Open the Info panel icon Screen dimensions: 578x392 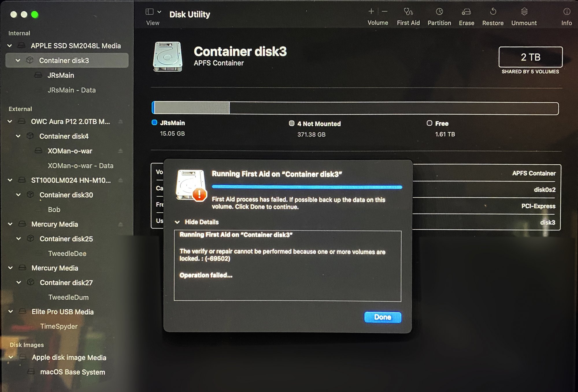coord(566,12)
